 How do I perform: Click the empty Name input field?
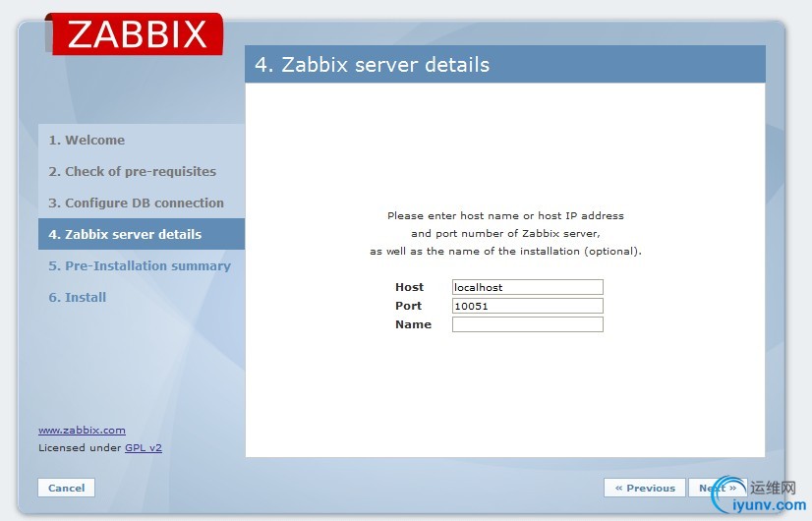click(528, 324)
